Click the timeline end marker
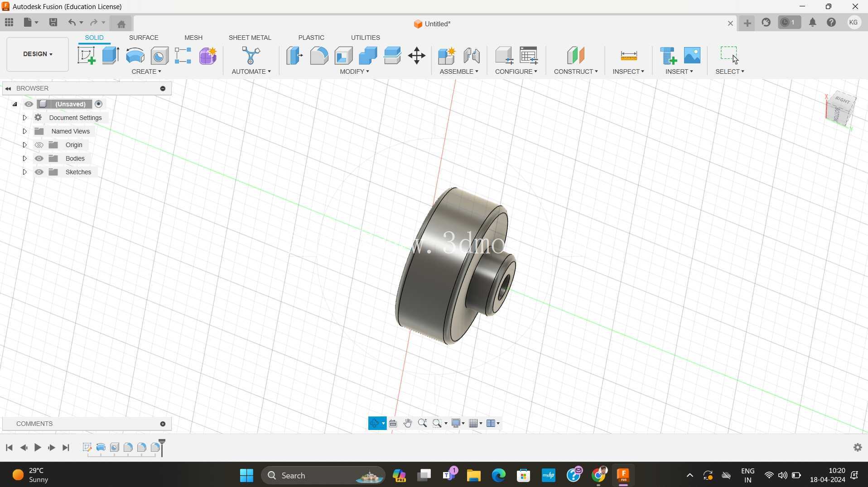Image resolution: width=868 pixels, height=487 pixels. click(x=162, y=447)
